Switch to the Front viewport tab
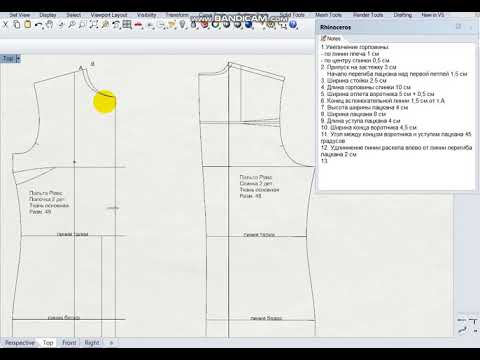This screenshot has height=360, width=480. pos(69,343)
